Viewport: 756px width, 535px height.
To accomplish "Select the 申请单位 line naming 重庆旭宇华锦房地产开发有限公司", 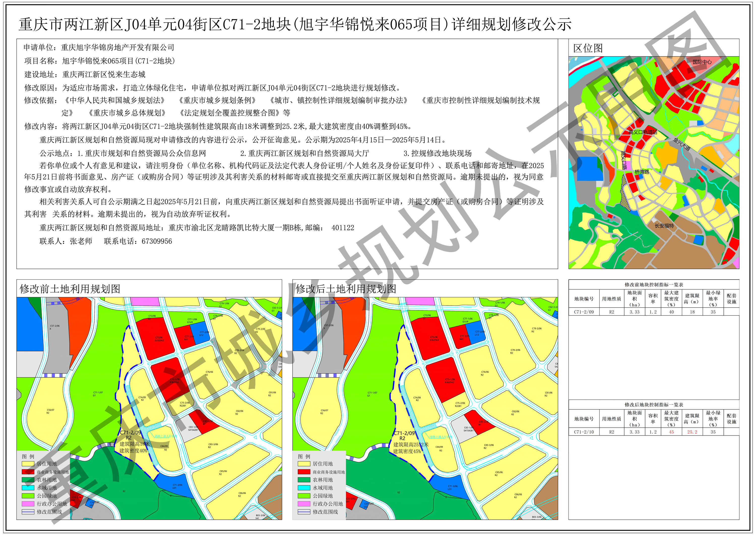I will 99,47.
